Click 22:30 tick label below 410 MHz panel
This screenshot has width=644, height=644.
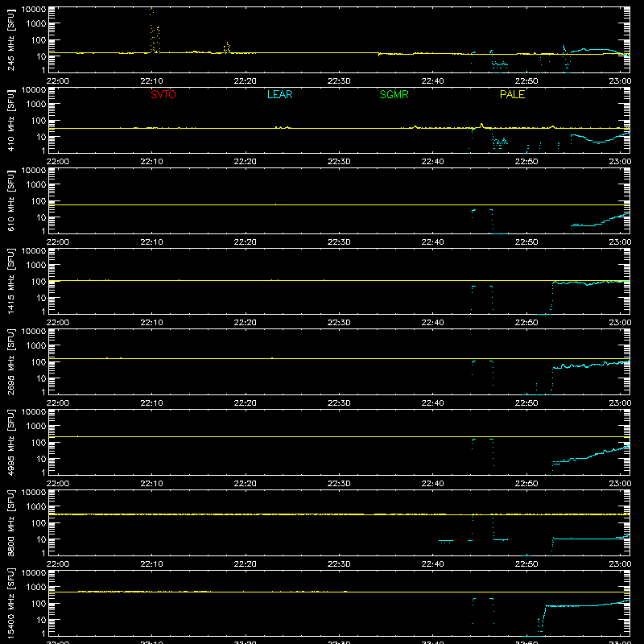(x=339, y=162)
